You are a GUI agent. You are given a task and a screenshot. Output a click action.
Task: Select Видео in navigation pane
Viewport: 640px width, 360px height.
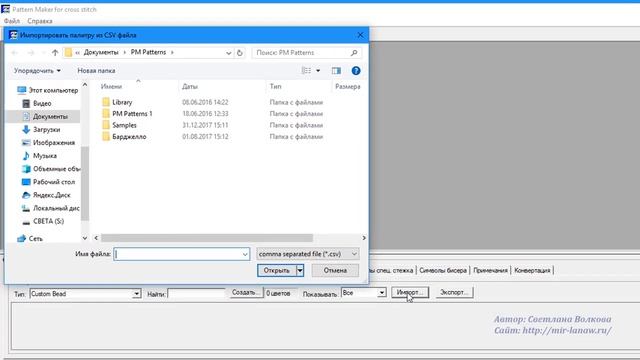pyautogui.click(x=37, y=103)
